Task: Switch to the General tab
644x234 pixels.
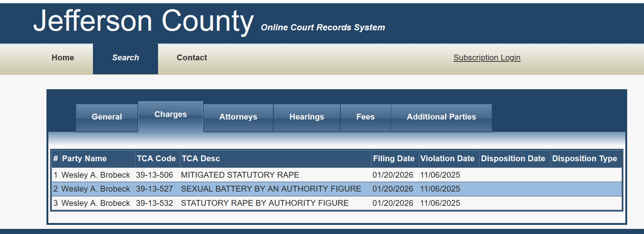Action: click(107, 117)
